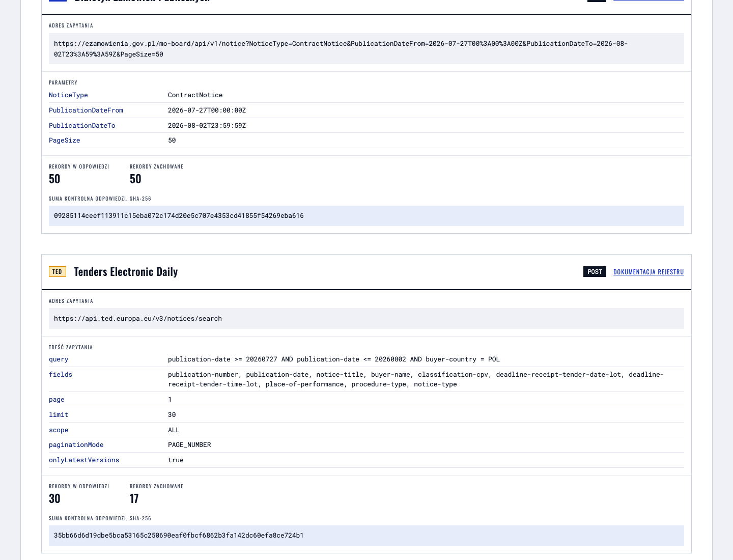Click the "scope" parameter name
Image resolution: width=733 pixels, height=560 pixels.
pos(59,430)
